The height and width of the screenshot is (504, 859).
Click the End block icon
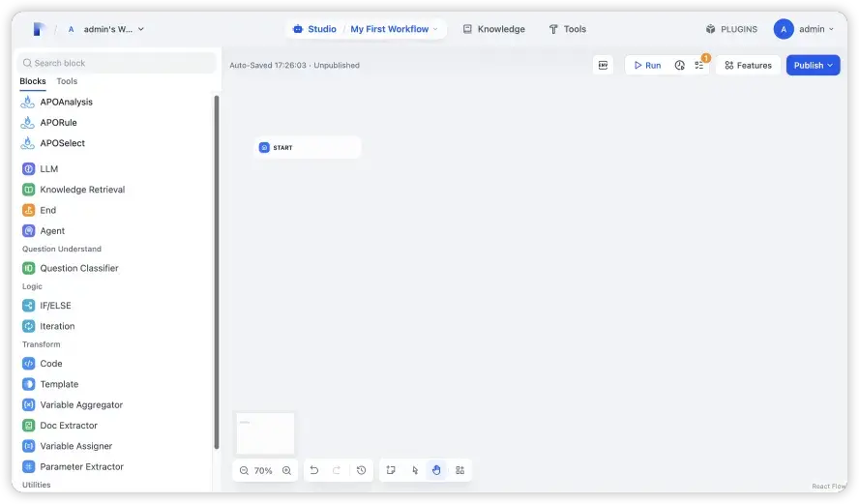(x=28, y=210)
